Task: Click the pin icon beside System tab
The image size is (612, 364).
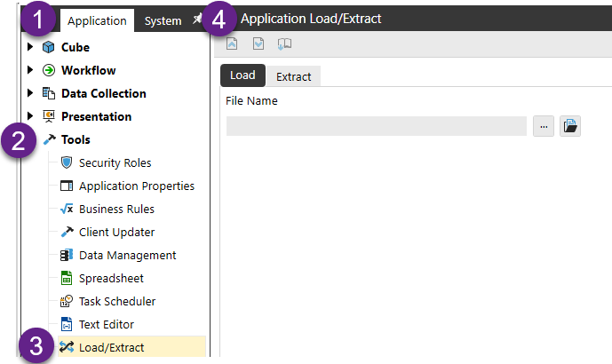Action: pos(196,20)
